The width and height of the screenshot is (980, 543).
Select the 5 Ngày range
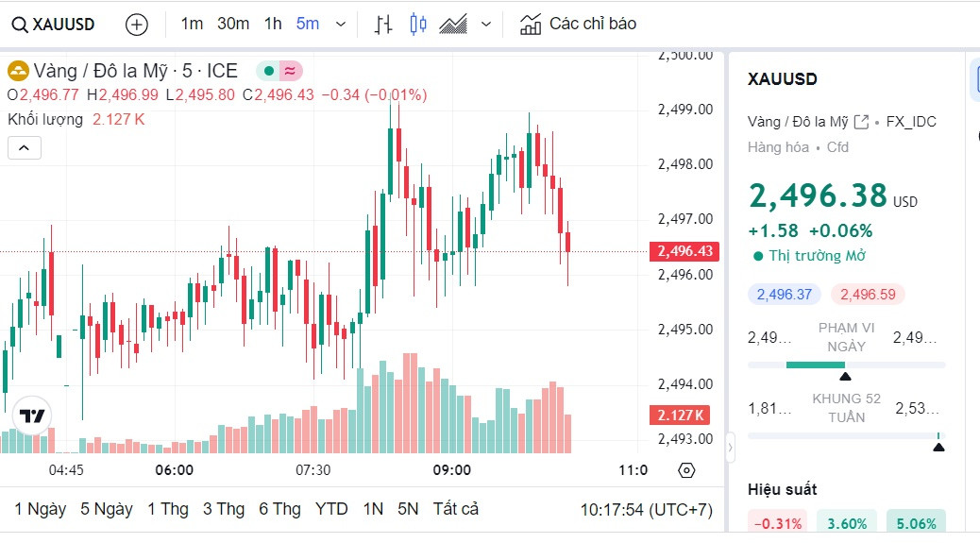coord(107,509)
